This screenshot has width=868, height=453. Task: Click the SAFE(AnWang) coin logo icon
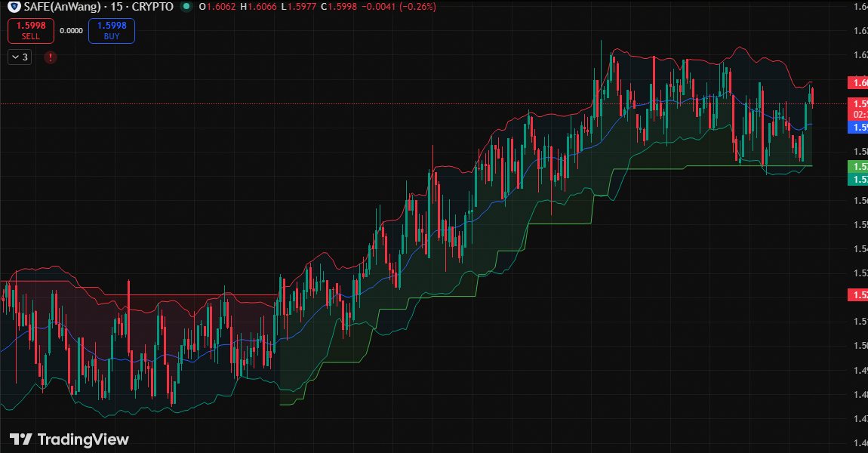click(x=14, y=7)
